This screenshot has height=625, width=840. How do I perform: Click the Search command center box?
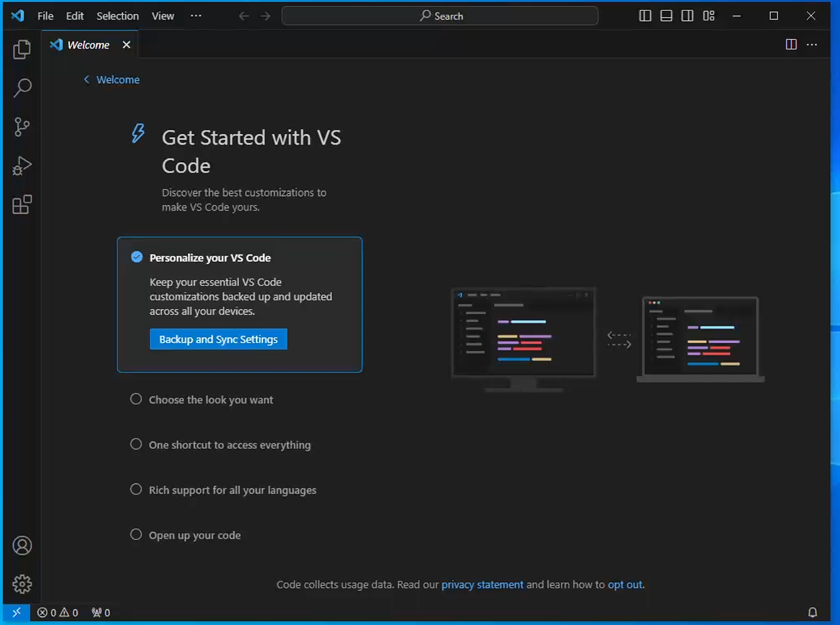[x=440, y=16]
